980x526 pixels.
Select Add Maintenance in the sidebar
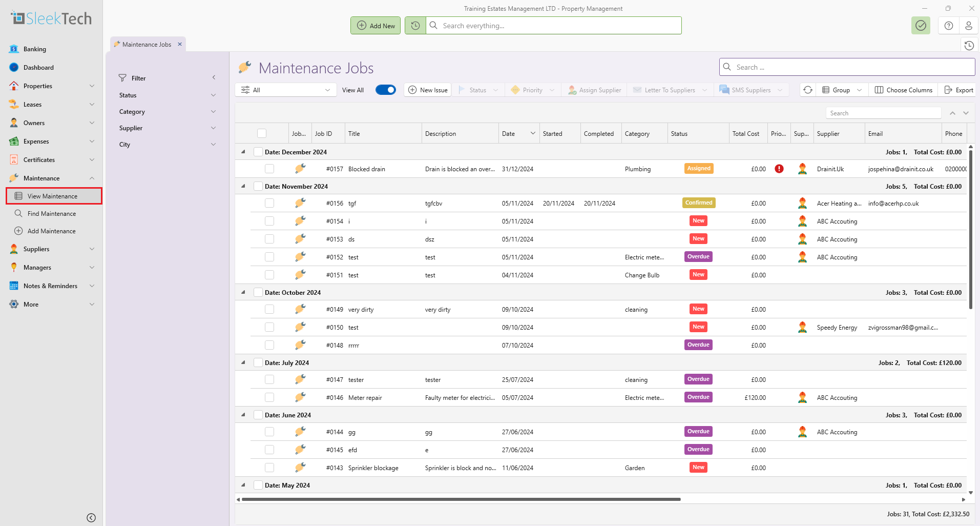point(52,231)
